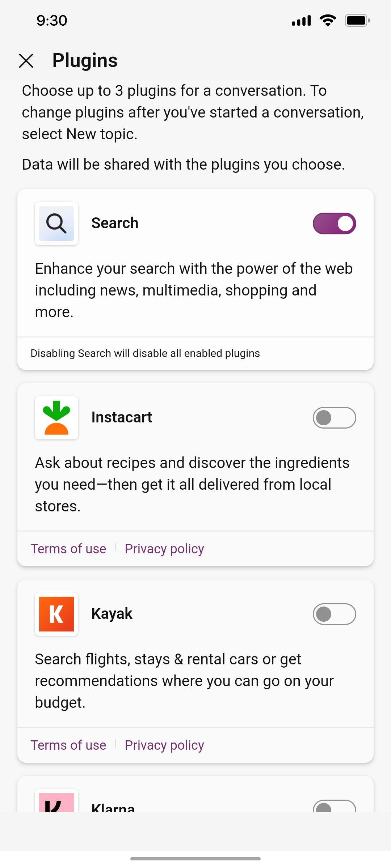Open Instacart's Terms of use
Screen dimensions: 391x868
tap(68, 548)
